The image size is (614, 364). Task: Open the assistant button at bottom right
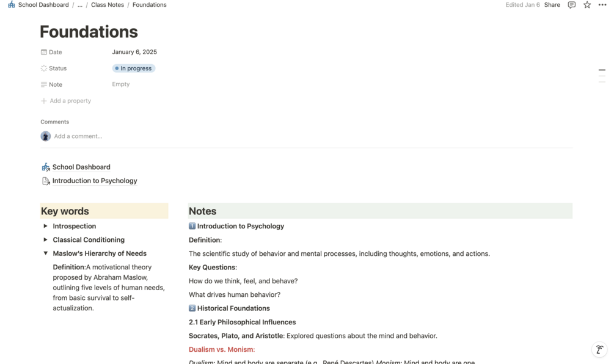click(599, 350)
